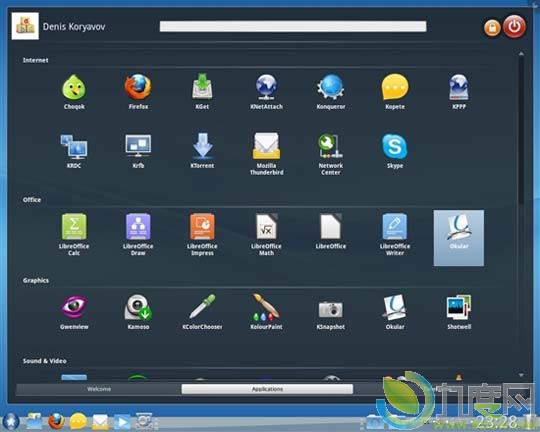Viewport: 540px width, 432px height.
Task: Click the red power button
Action: pos(515,27)
